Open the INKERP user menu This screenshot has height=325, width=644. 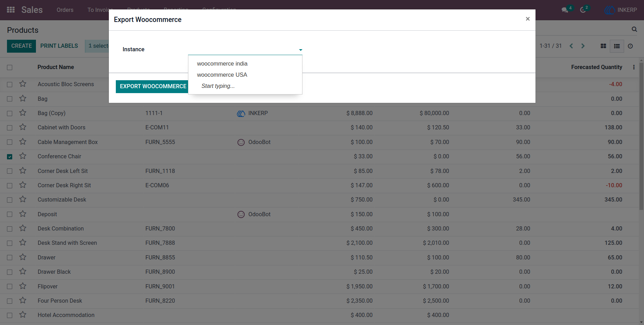pyautogui.click(x=621, y=10)
